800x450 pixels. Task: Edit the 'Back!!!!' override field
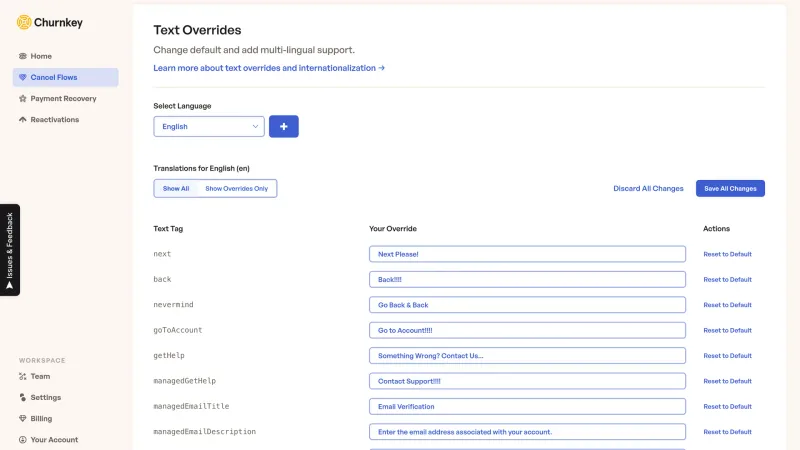[527, 280]
